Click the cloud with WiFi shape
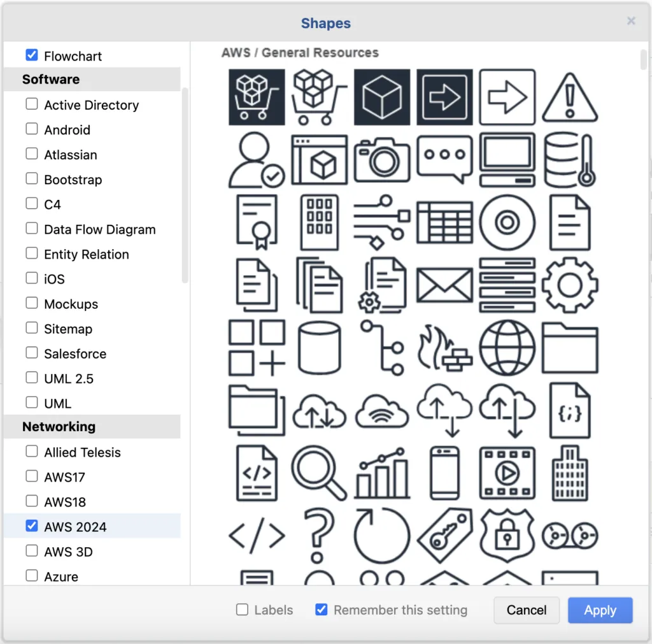The width and height of the screenshot is (652, 644). pos(382,410)
